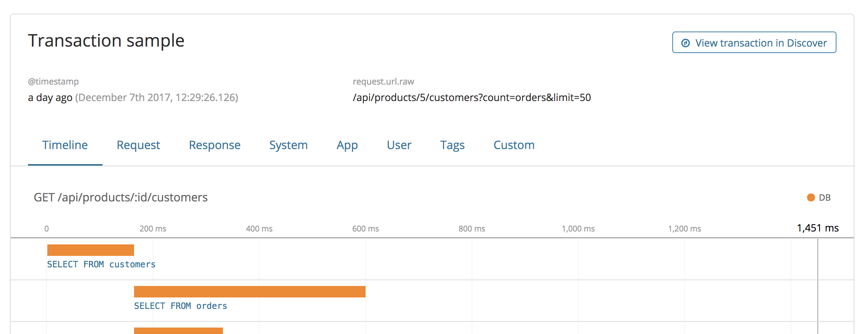
Task: Select the SELECT FROM orders span bar
Action: [249, 291]
